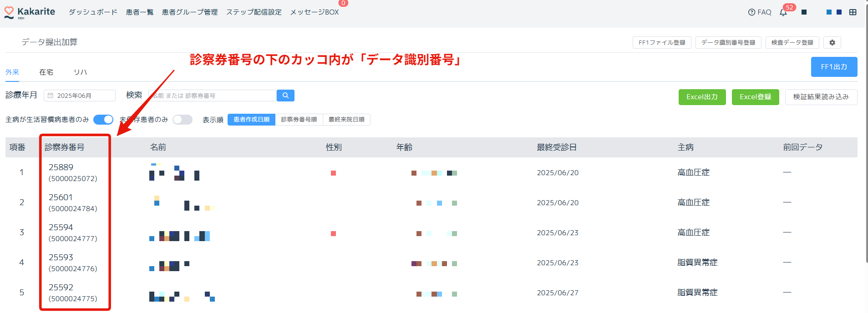Select 患者作成日順 display order

251,120
